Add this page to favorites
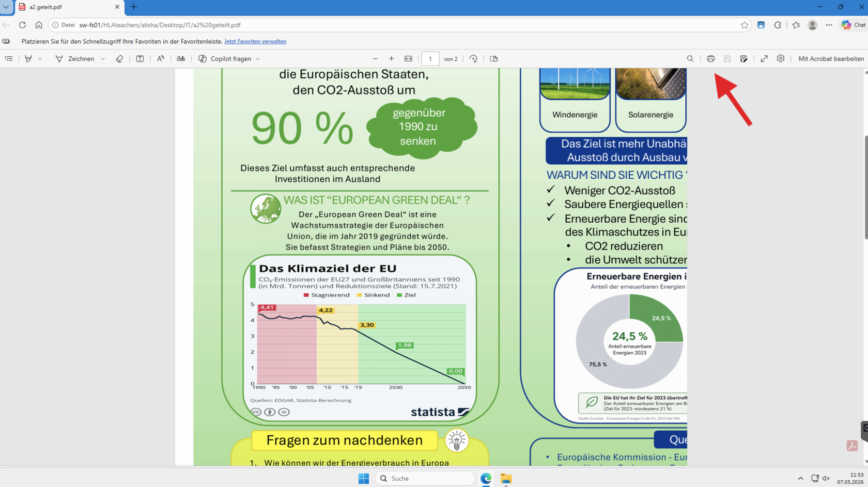Screen dimensions: 868x487 pyautogui.click(x=745, y=25)
